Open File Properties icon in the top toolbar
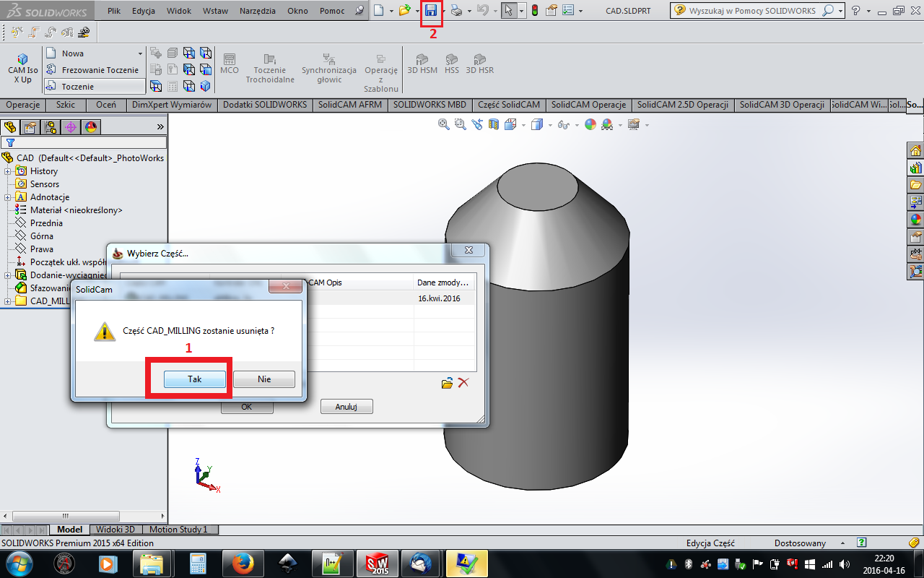The width and height of the screenshot is (924, 578). pyautogui.click(x=552, y=11)
